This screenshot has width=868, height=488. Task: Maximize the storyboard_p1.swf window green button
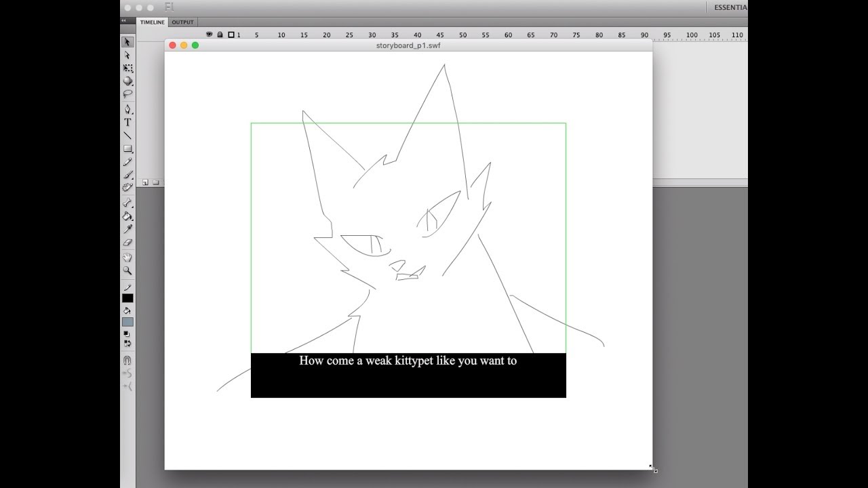(195, 45)
